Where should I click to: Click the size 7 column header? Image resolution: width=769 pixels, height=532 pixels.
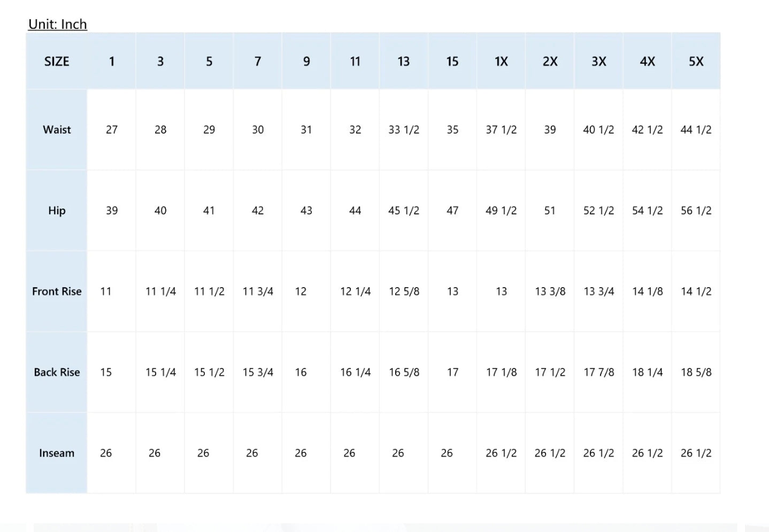click(258, 61)
